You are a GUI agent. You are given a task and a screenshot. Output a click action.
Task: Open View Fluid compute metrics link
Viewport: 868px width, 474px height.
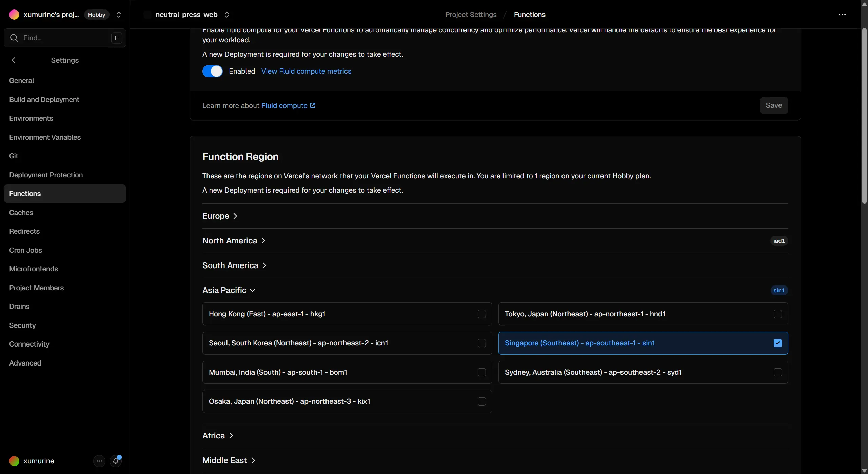pos(306,71)
